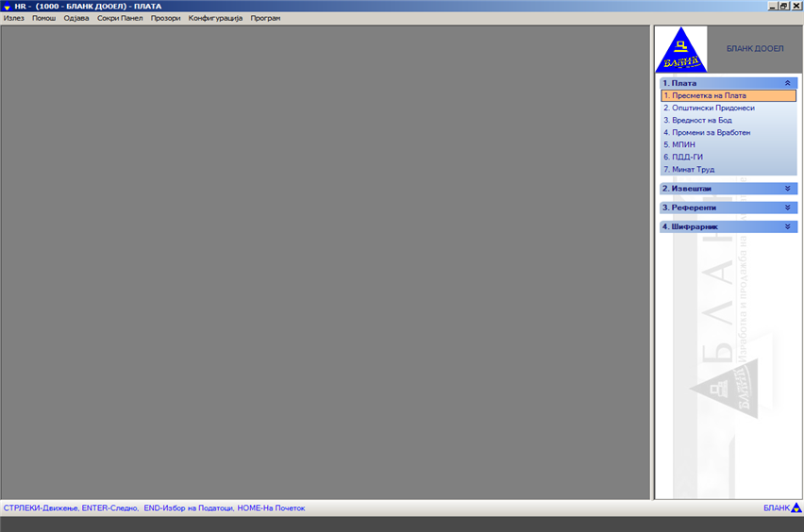This screenshot has width=804, height=532.
Task: Click Сокри Панел in the menu bar
Action: 120,18
